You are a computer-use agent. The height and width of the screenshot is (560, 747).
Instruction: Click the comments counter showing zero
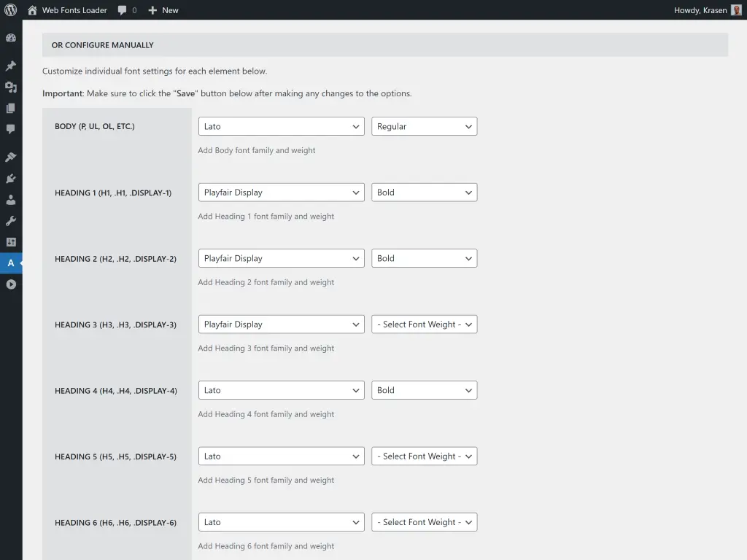point(126,10)
